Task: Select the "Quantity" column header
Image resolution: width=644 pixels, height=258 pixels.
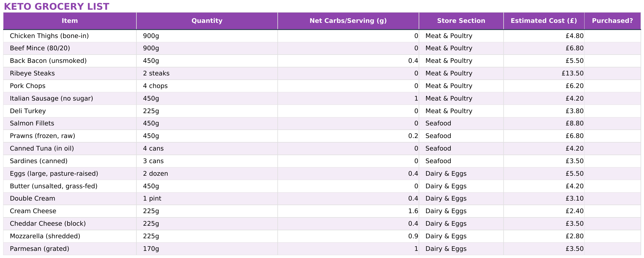Action: coord(207,21)
